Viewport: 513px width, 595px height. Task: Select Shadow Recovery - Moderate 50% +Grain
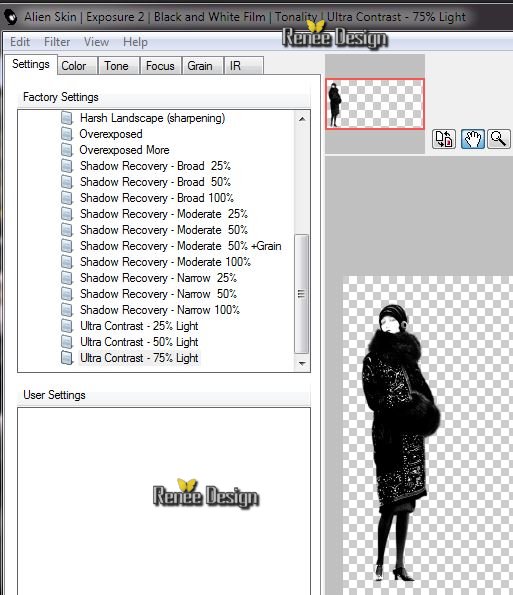[x=180, y=246]
